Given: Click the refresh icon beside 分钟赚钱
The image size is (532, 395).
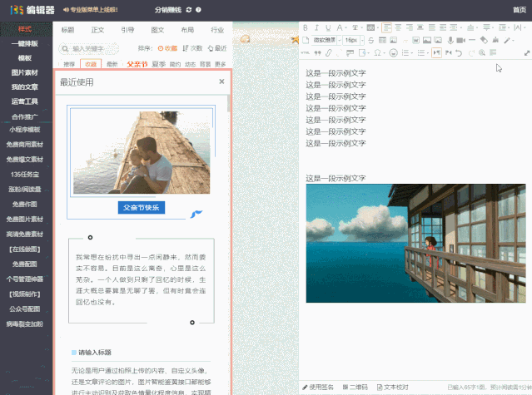Looking at the screenshot, I should [188, 10].
